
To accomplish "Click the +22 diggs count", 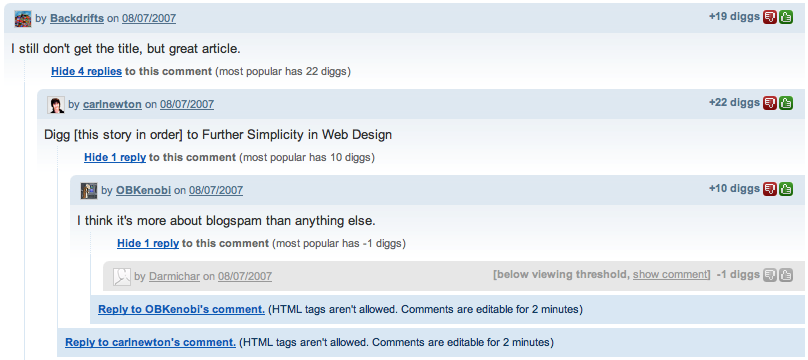I will click(x=734, y=102).
